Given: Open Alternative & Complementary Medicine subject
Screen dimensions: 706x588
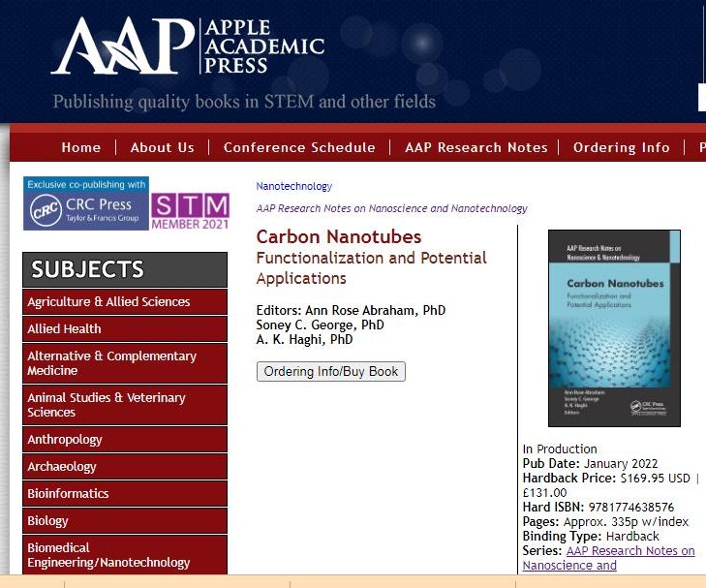Looking at the screenshot, I should click(x=125, y=363).
